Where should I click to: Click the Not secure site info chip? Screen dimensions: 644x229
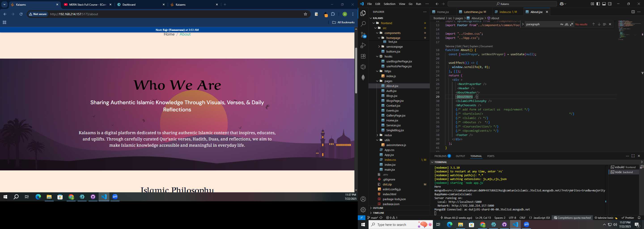click(38, 14)
